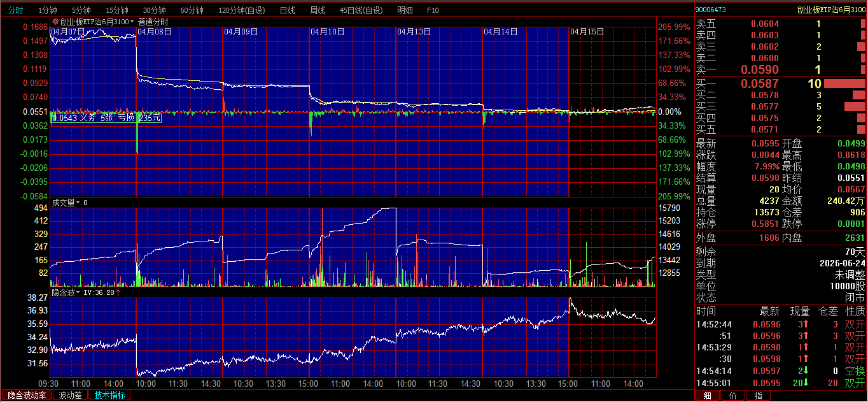Select the 细 tab in trade panel
The image size is (868, 402).
pos(707,396)
